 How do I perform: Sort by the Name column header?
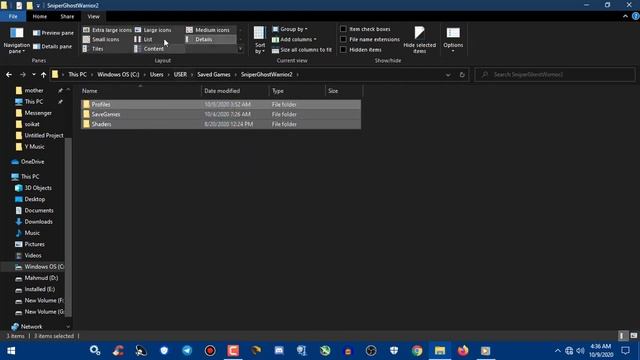coord(140,91)
